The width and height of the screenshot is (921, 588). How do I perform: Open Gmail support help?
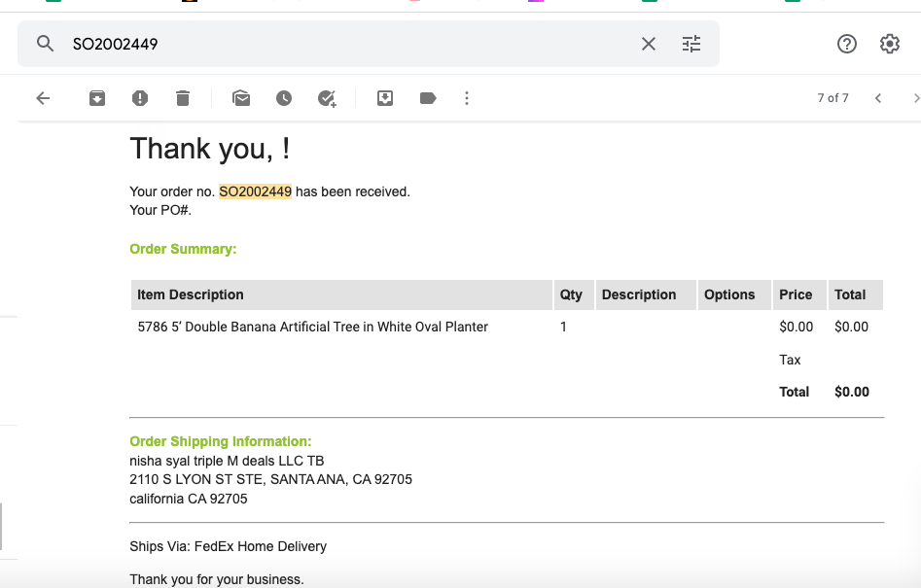tap(847, 44)
